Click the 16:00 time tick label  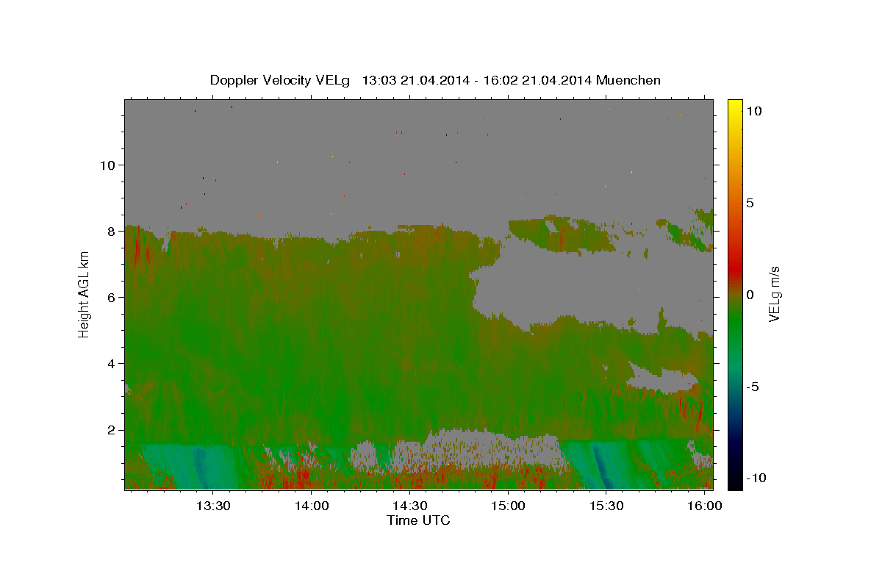(705, 506)
